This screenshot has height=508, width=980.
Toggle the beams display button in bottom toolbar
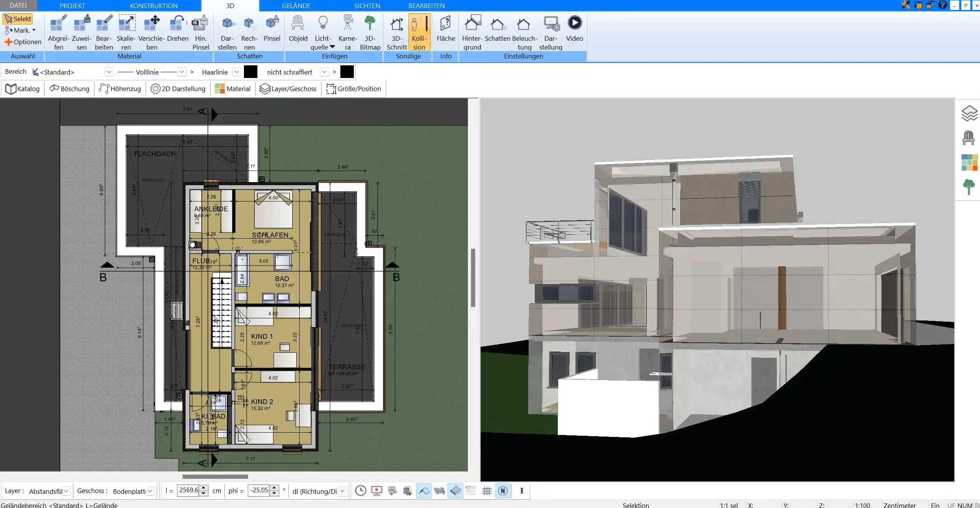coord(439,491)
